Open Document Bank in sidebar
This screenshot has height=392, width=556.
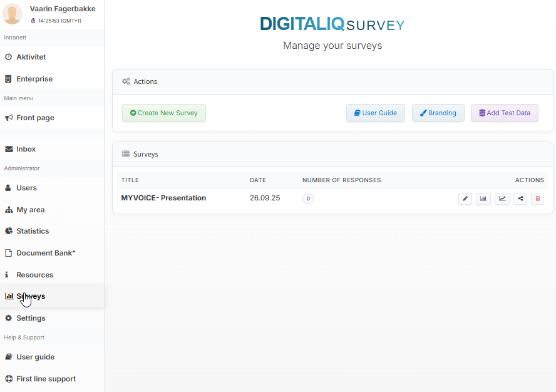click(x=46, y=253)
